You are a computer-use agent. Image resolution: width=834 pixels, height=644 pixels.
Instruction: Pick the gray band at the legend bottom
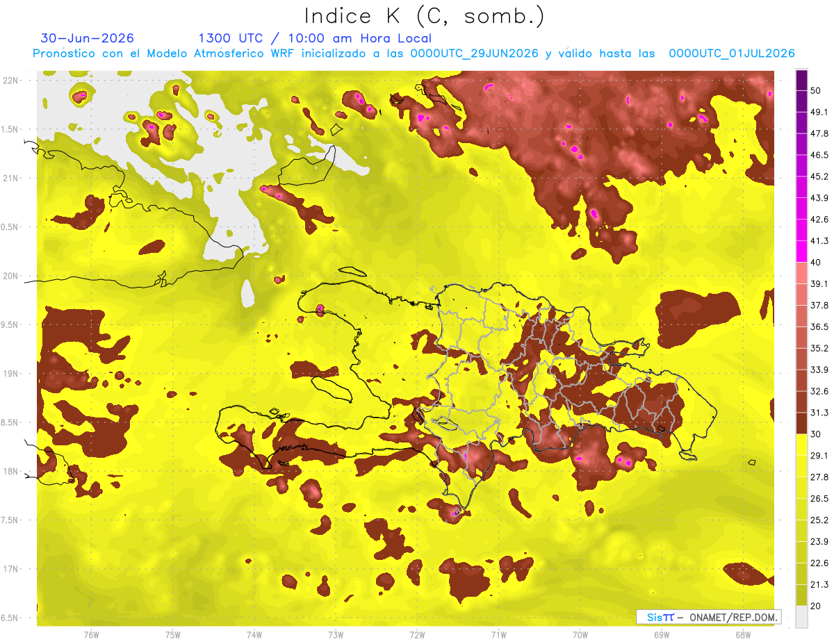click(x=801, y=617)
